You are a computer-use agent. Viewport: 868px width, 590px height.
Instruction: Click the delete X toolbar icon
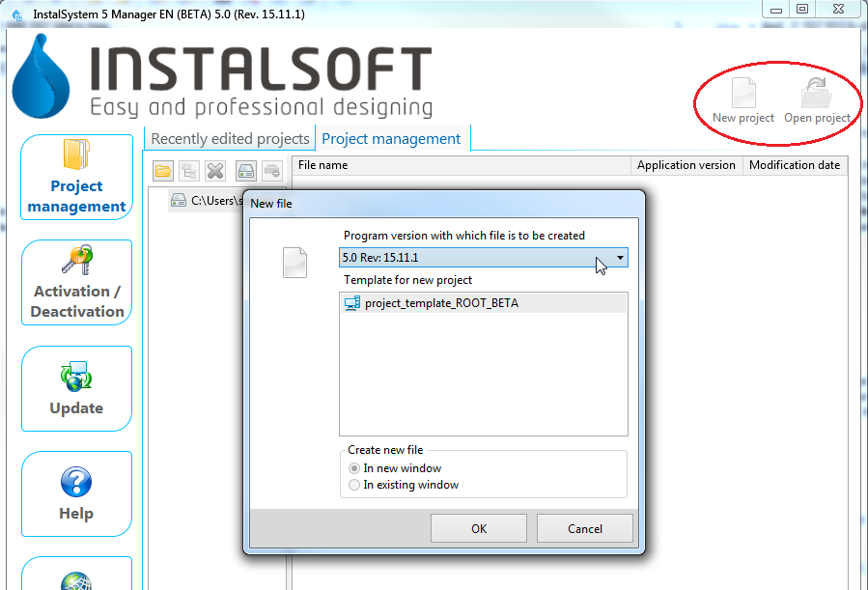[x=215, y=171]
